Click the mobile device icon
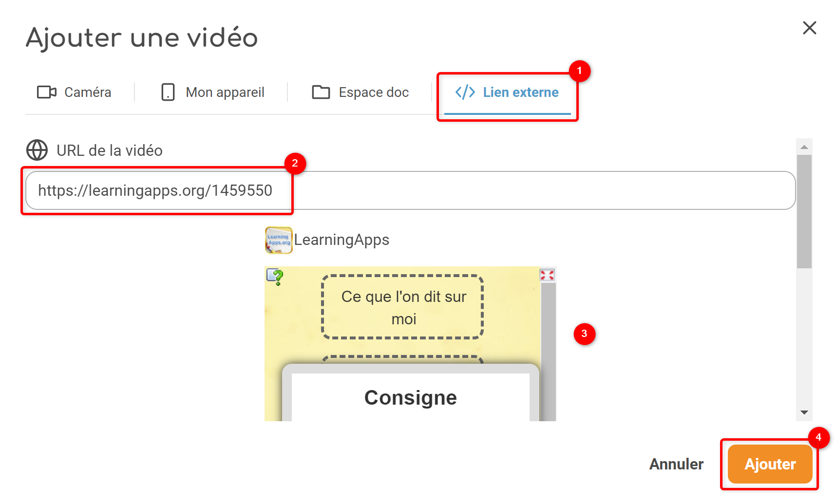 [168, 92]
